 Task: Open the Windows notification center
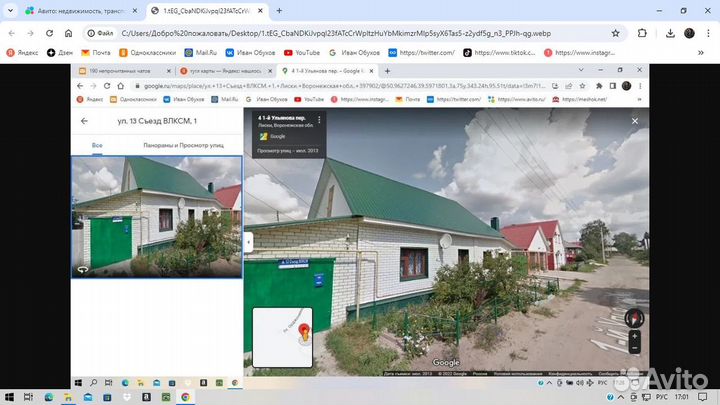pyautogui.click(x=703, y=397)
